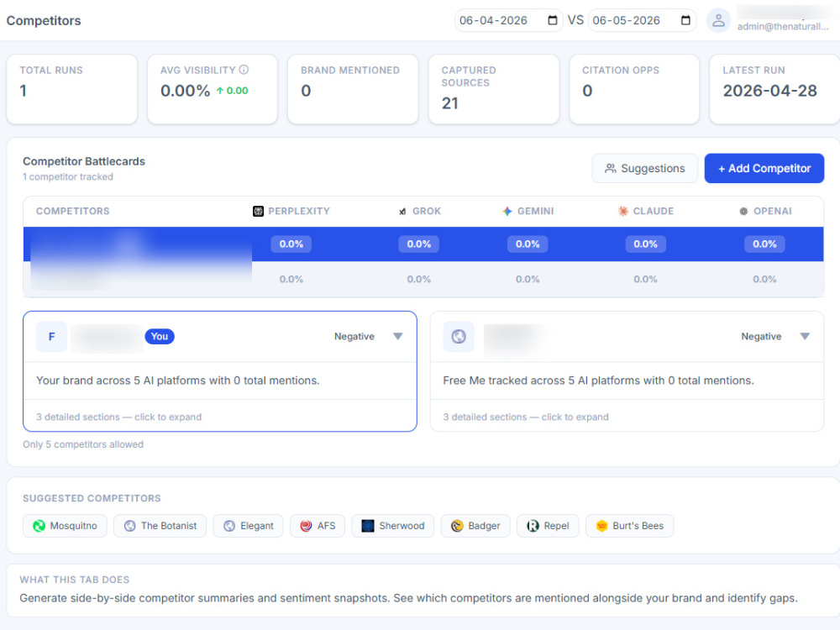Click the Captured Sources value 21
840x630 pixels.
[449, 103]
